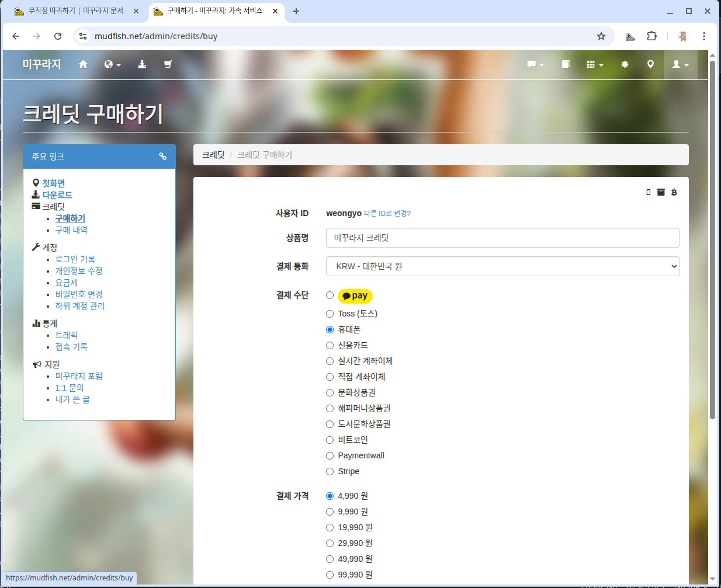Select Paymentwall payment radio
Image resolution: width=721 pixels, height=588 pixels.
click(330, 455)
